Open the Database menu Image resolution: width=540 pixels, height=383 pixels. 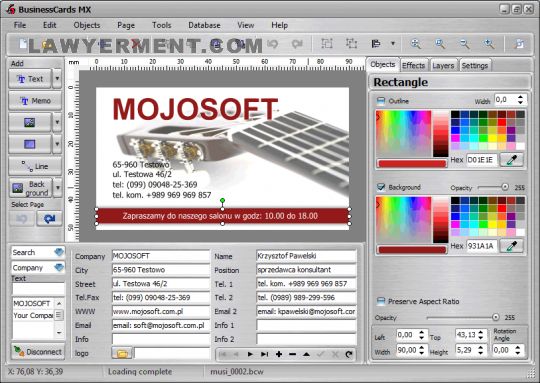tap(204, 25)
